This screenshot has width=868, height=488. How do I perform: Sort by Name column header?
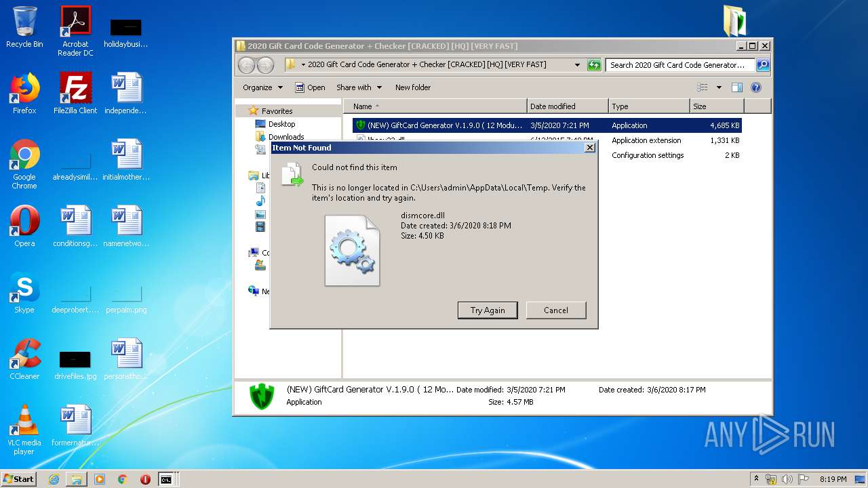click(x=435, y=106)
